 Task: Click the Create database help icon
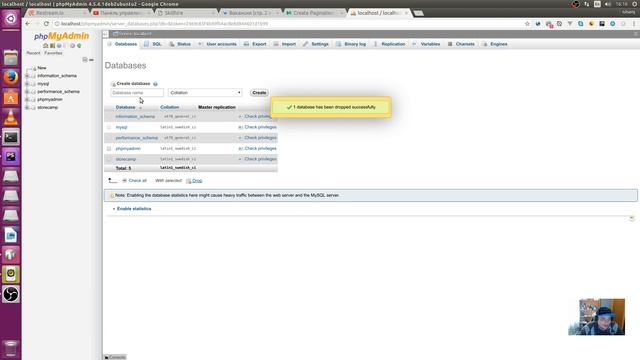(x=156, y=84)
